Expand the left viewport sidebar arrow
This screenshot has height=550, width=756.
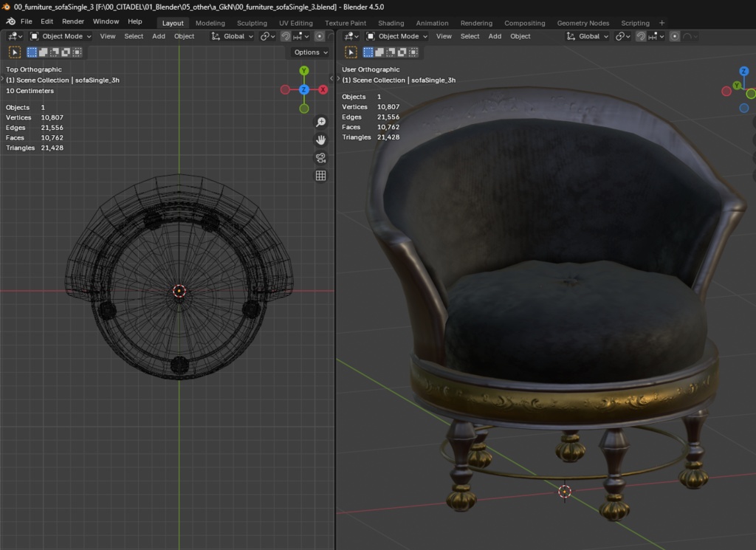[x=331, y=78]
